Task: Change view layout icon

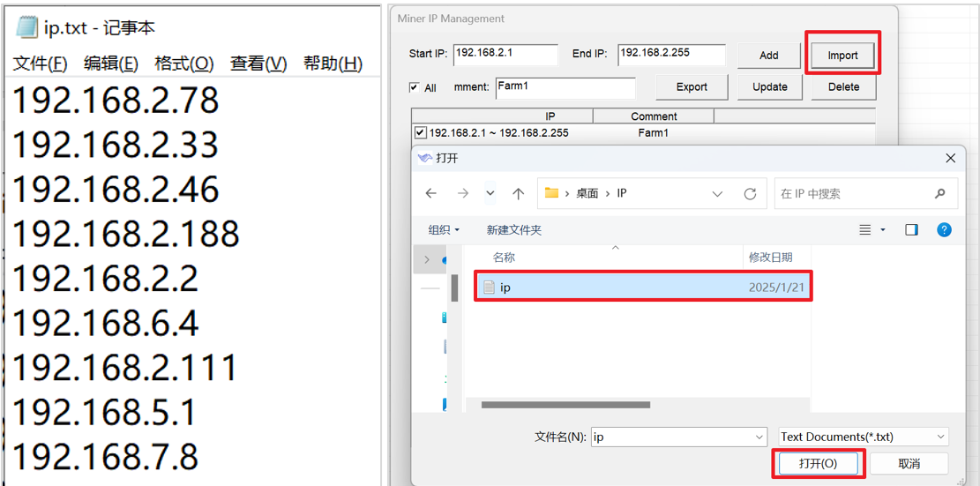Action: 865,230
